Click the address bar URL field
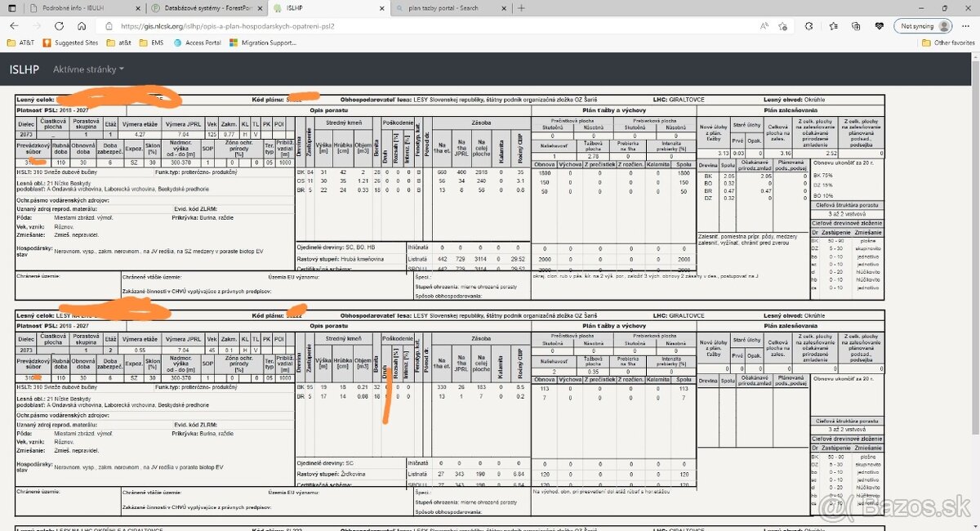The height and width of the screenshot is (531, 980). [408, 26]
